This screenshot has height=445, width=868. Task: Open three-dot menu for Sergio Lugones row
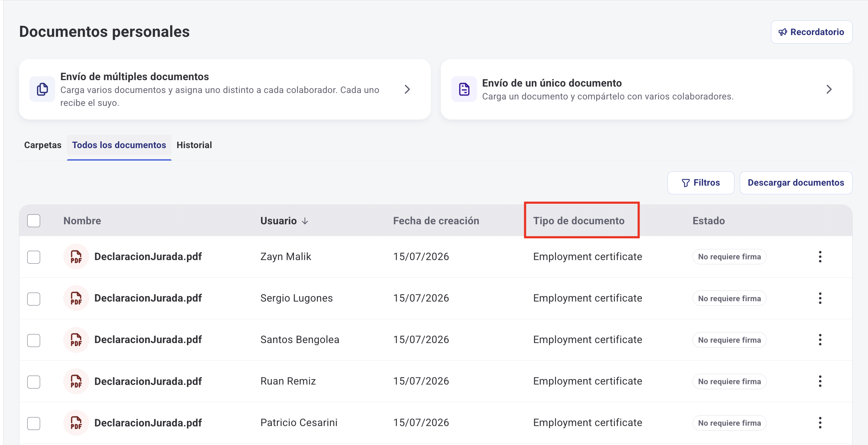(x=820, y=298)
